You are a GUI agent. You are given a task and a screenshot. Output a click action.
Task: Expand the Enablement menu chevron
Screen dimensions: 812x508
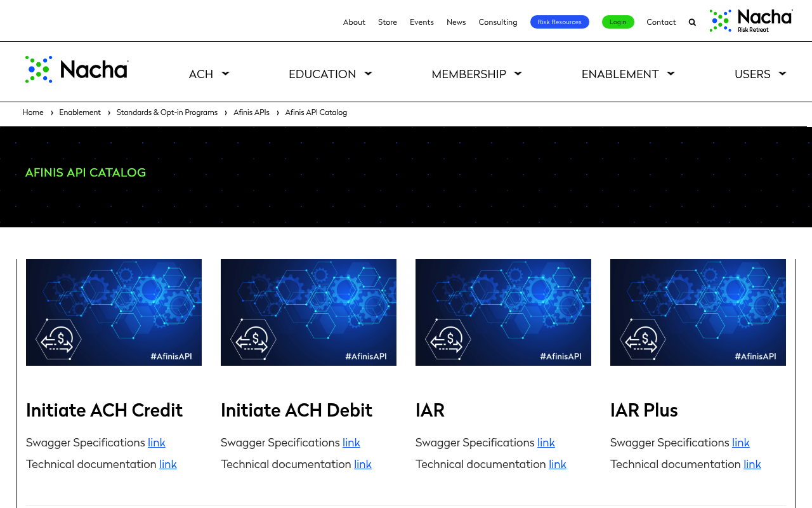pos(671,74)
